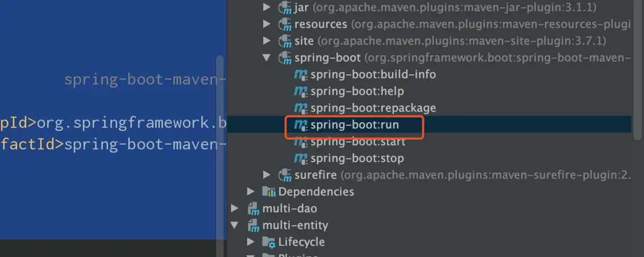
Task: Click the multi-entity module icon
Action: [253, 225]
